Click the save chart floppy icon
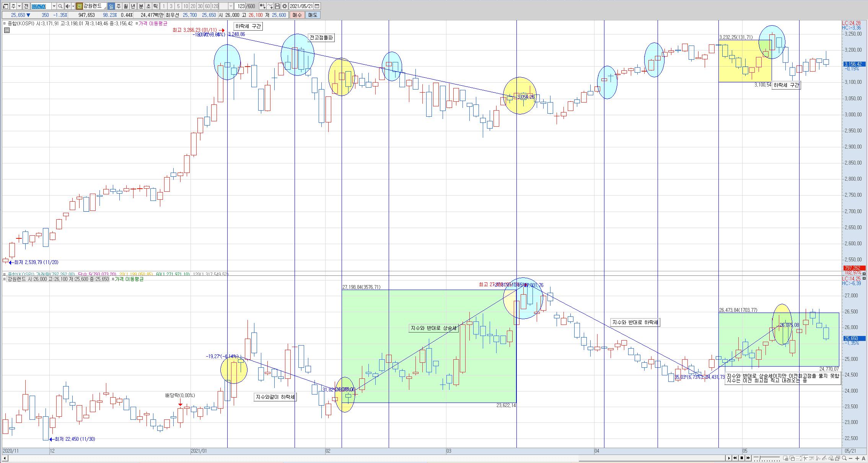This screenshot has width=868, height=463. point(277,6)
